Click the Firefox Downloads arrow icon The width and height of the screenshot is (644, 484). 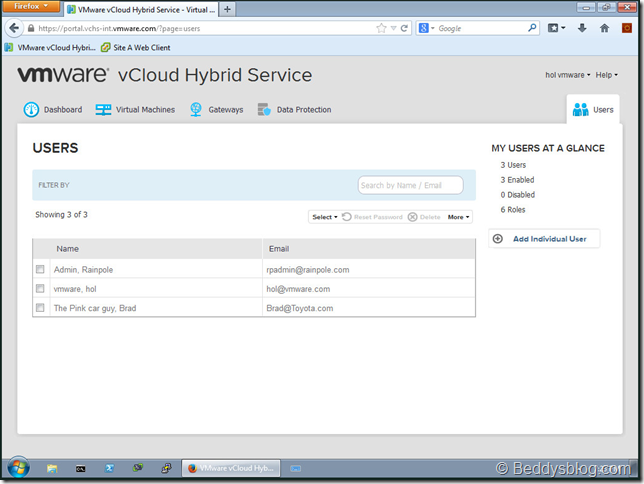coord(582,29)
